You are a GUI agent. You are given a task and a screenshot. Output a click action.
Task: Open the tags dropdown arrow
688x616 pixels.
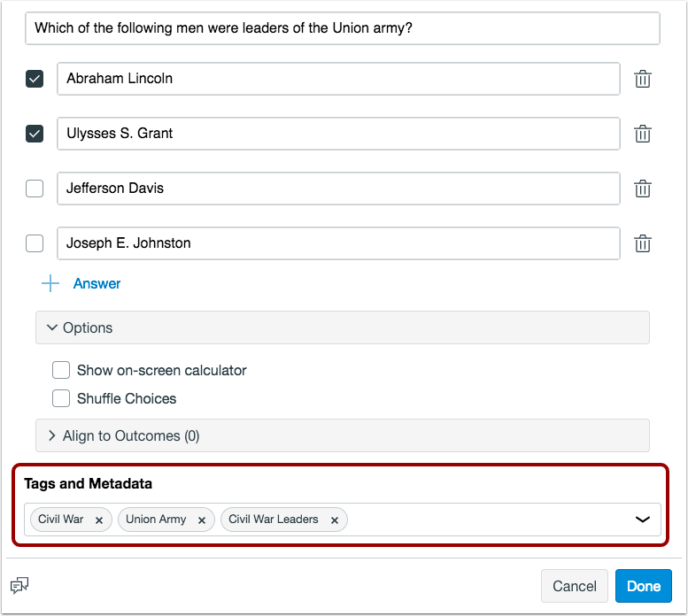[643, 520]
